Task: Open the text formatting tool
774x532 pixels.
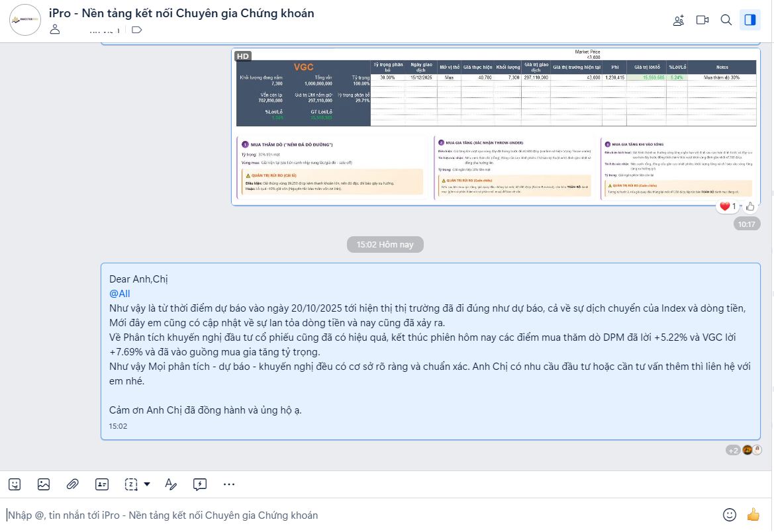Action: coord(171,484)
